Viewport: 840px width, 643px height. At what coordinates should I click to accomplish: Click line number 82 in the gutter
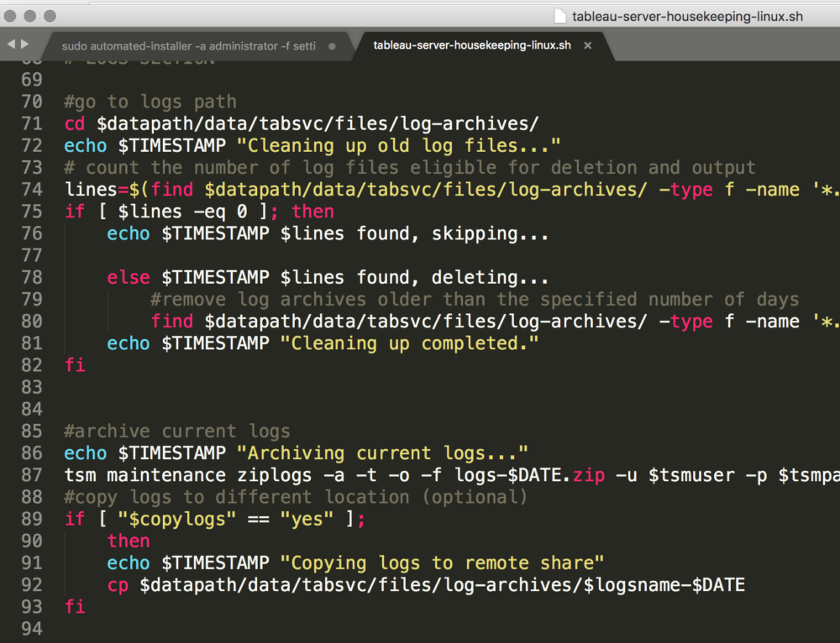[x=32, y=365]
